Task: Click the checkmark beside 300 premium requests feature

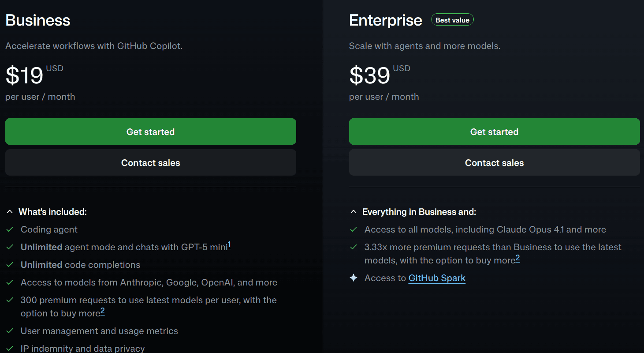Action: click(10, 300)
